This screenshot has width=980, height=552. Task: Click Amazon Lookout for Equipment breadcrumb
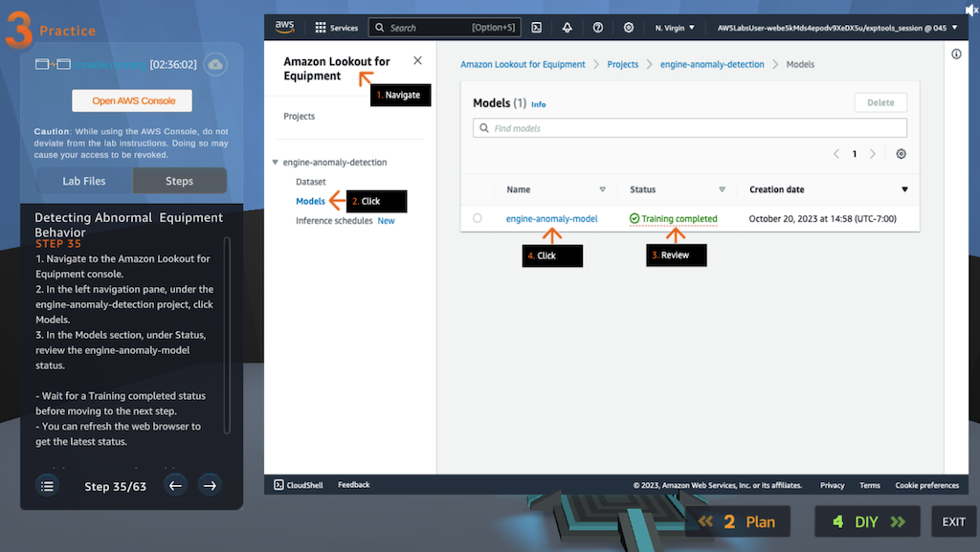click(x=523, y=64)
